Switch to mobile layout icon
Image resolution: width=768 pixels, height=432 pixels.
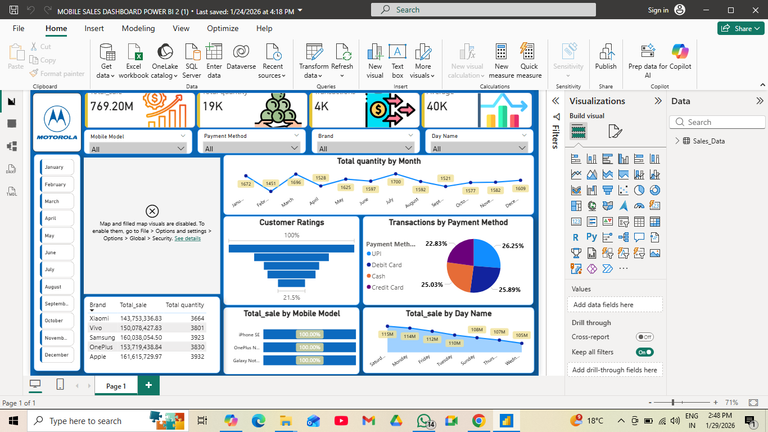click(x=60, y=384)
